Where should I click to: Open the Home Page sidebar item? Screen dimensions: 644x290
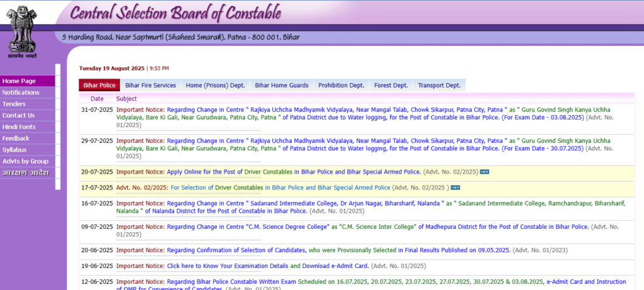point(19,81)
